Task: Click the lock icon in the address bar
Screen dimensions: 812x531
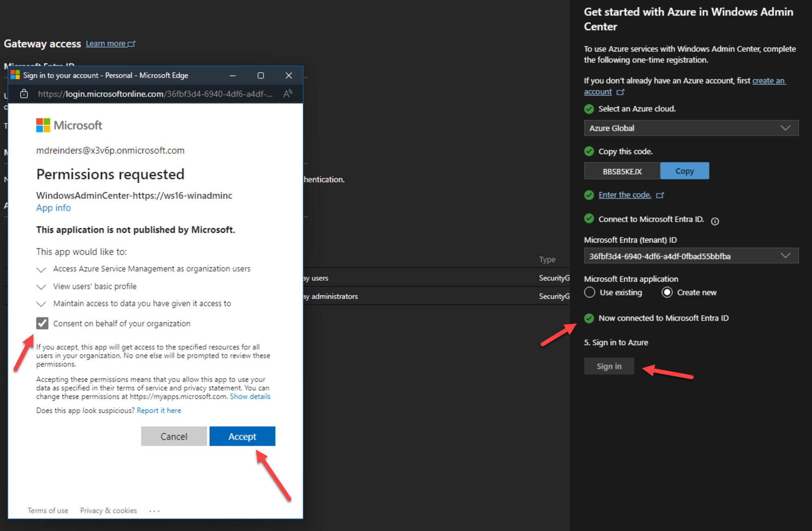Action: 24,94
